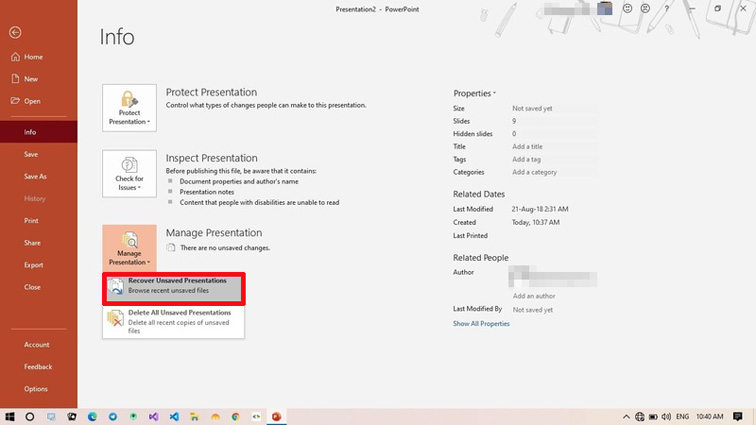Click the Open folder icon in sidebar
Image resolution: width=756 pixels, height=425 pixels.
(x=15, y=101)
